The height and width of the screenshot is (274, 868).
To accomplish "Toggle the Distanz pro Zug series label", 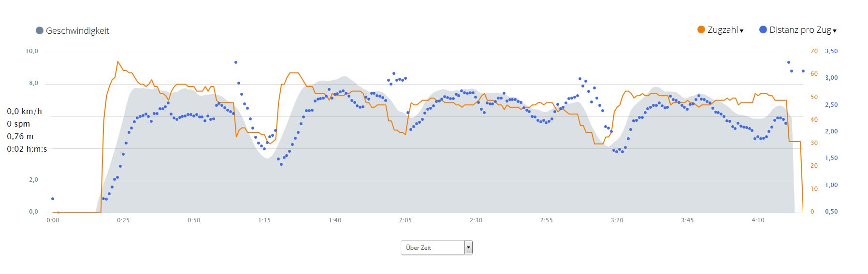I will [800, 30].
